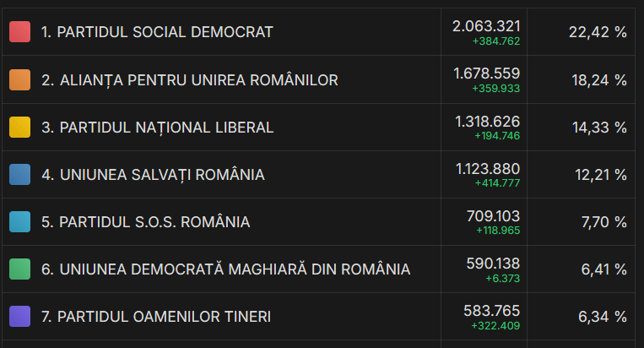Click the orange swatch for Alianța pentru Unirea Românilor
Viewport: 644px width, 348px height.
[x=19, y=79]
